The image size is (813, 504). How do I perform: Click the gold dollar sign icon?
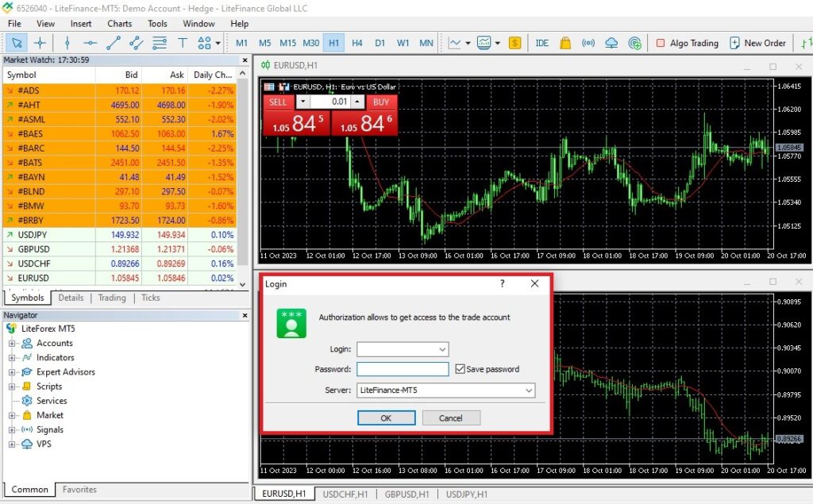click(515, 43)
